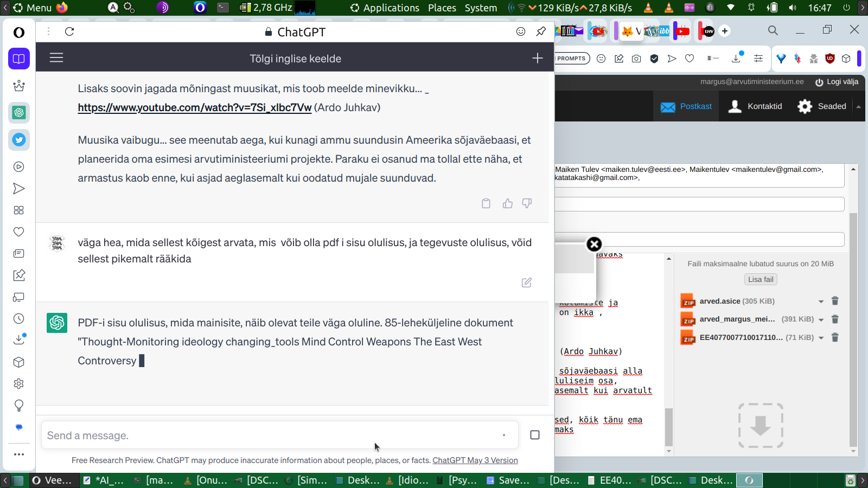Edit the user message with the pencil icon
Image resolution: width=868 pixels, height=488 pixels.
(x=526, y=282)
